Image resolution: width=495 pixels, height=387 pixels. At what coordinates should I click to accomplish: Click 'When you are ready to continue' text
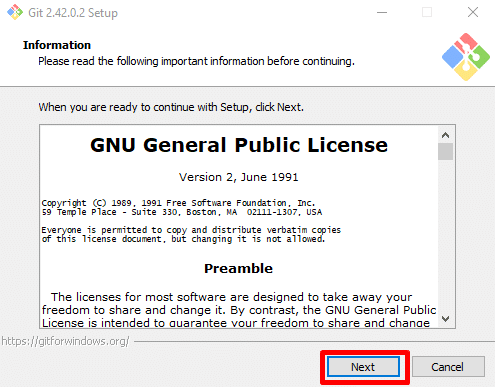pos(171,107)
